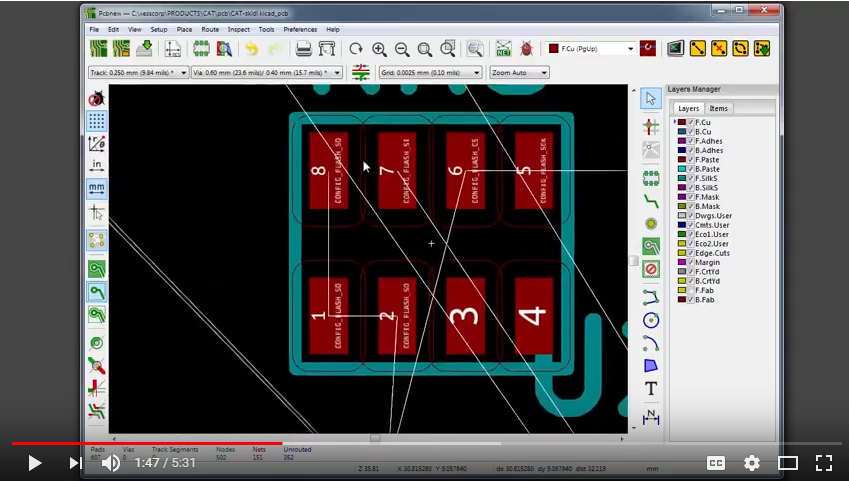Open the Via size dropdown
Viewport: 849px width, 481px height.
coord(267,73)
